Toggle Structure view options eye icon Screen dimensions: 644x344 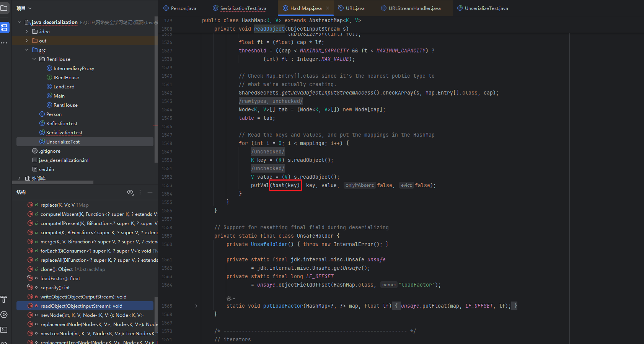(x=130, y=192)
